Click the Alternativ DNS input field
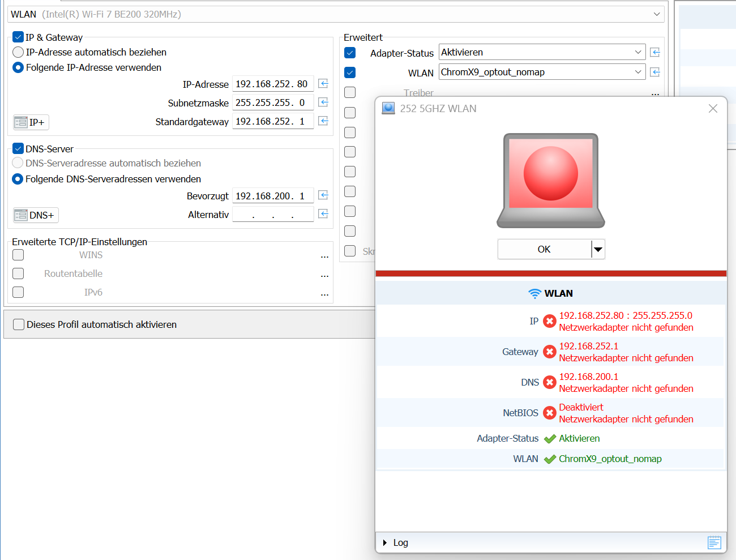 (272, 214)
